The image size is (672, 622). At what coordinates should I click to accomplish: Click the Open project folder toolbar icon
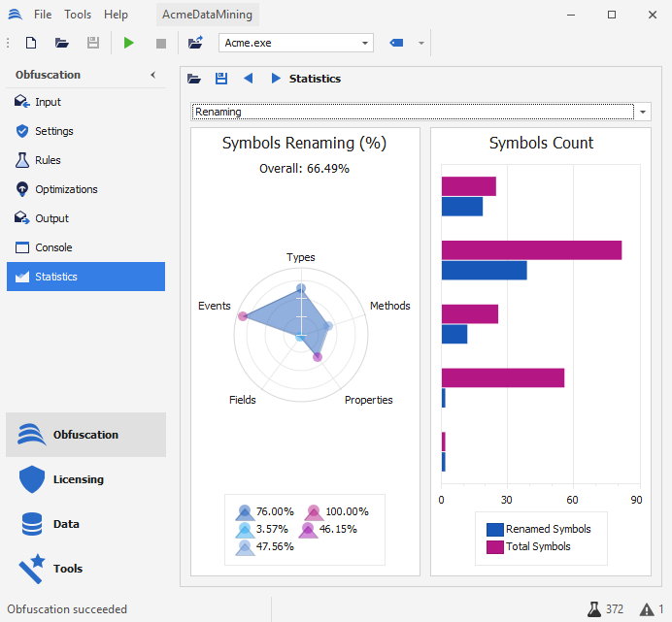[62, 43]
